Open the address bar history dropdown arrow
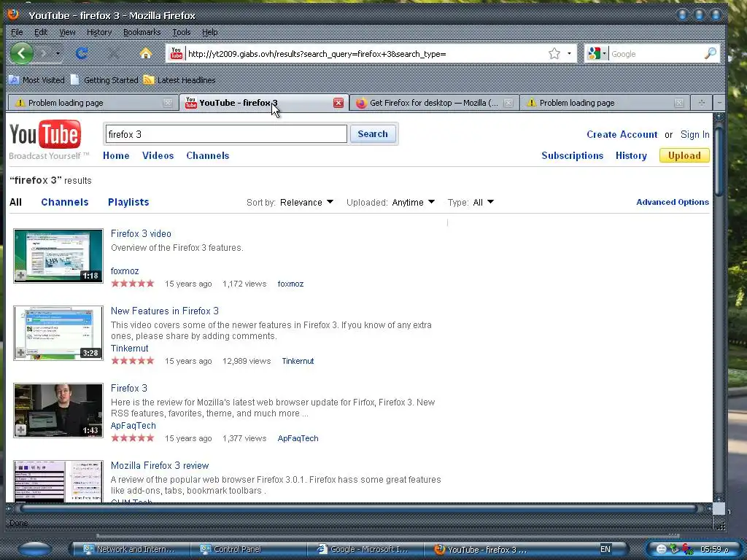 pyautogui.click(x=569, y=53)
